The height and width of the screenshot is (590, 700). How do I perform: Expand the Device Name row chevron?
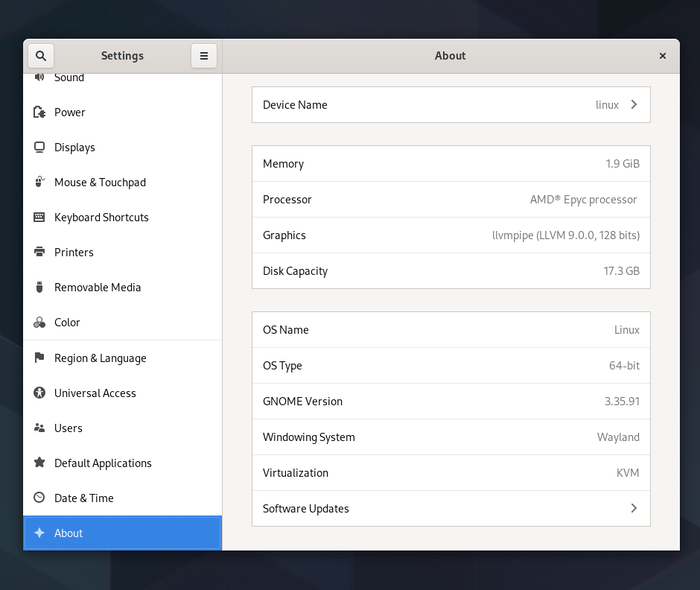click(x=634, y=104)
